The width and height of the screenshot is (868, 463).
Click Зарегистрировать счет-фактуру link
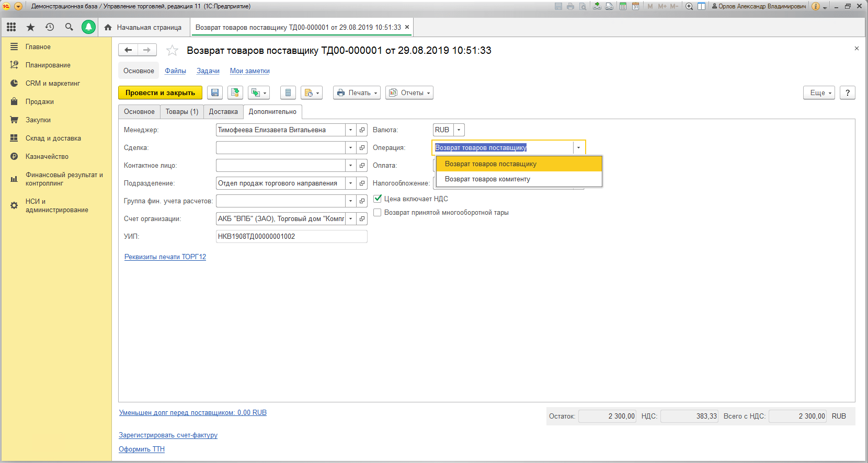(168, 435)
